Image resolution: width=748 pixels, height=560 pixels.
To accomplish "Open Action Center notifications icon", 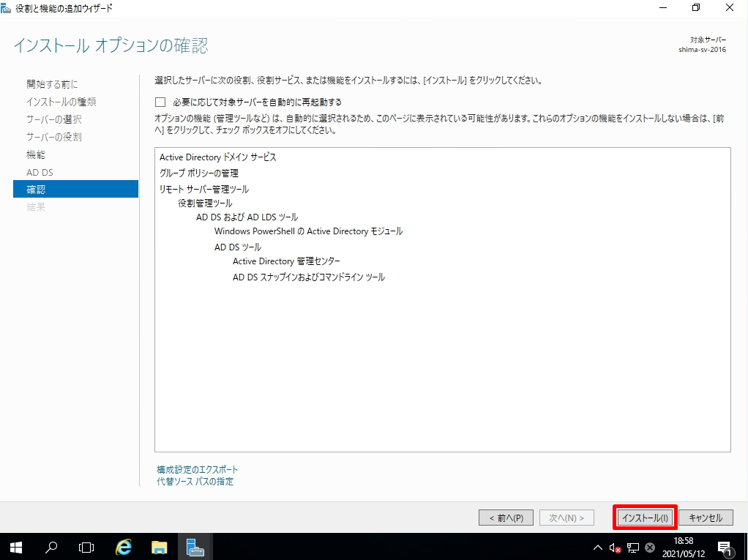I will [x=725, y=548].
